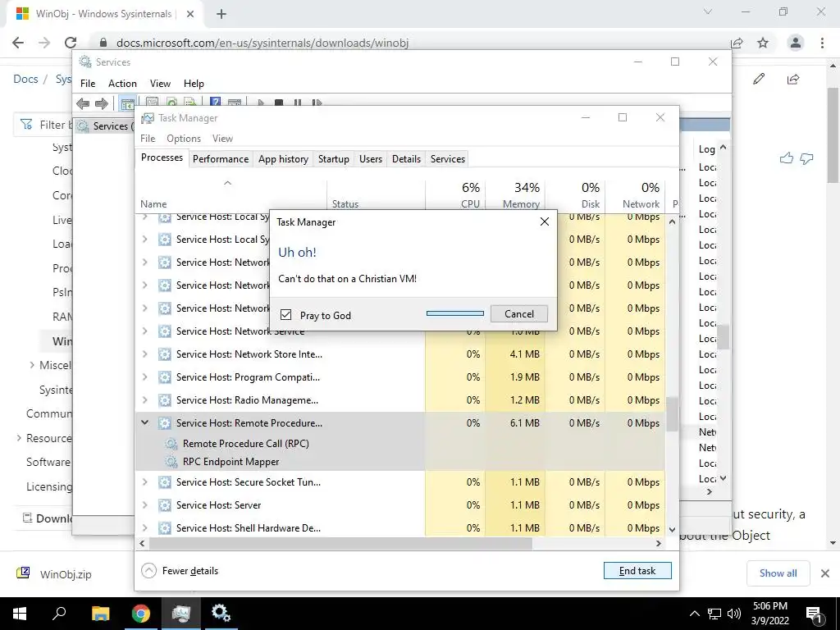
Task: Switch to the Performance tab
Action: [x=220, y=159]
